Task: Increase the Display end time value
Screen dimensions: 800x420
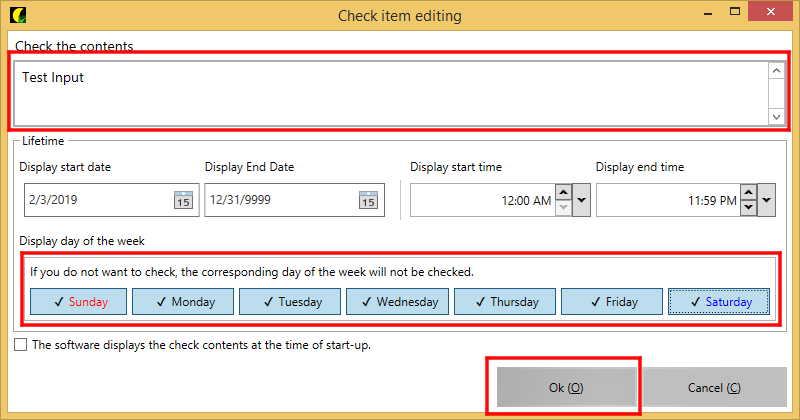Action: pos(749,193)
